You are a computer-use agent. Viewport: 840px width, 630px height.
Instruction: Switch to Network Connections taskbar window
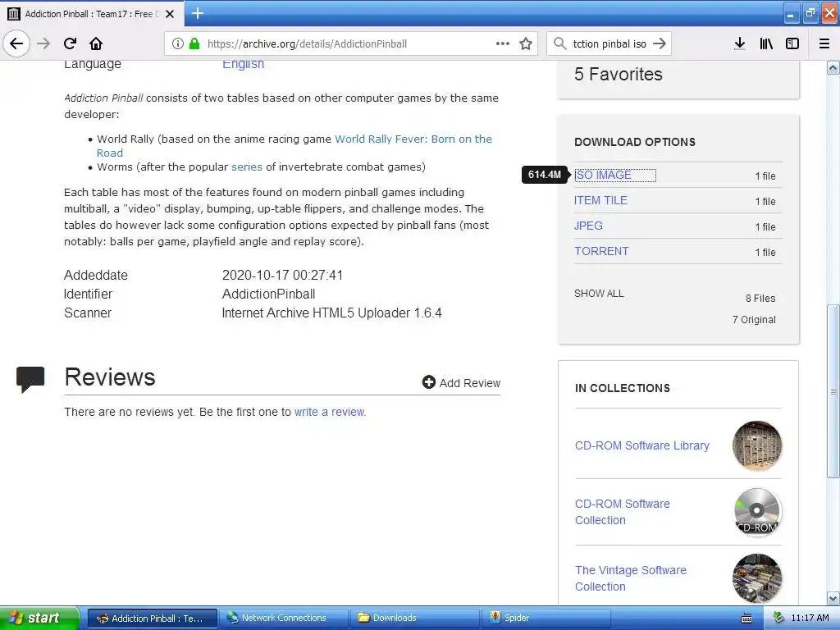click(283, 618)
